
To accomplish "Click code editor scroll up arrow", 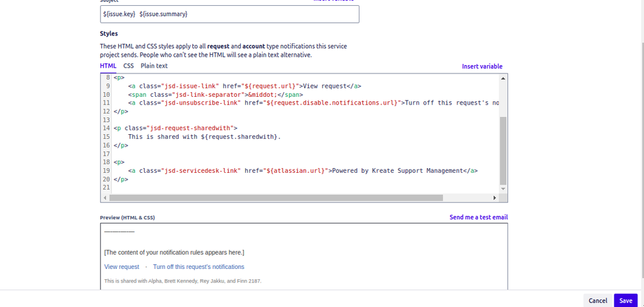I will (503, 78).
